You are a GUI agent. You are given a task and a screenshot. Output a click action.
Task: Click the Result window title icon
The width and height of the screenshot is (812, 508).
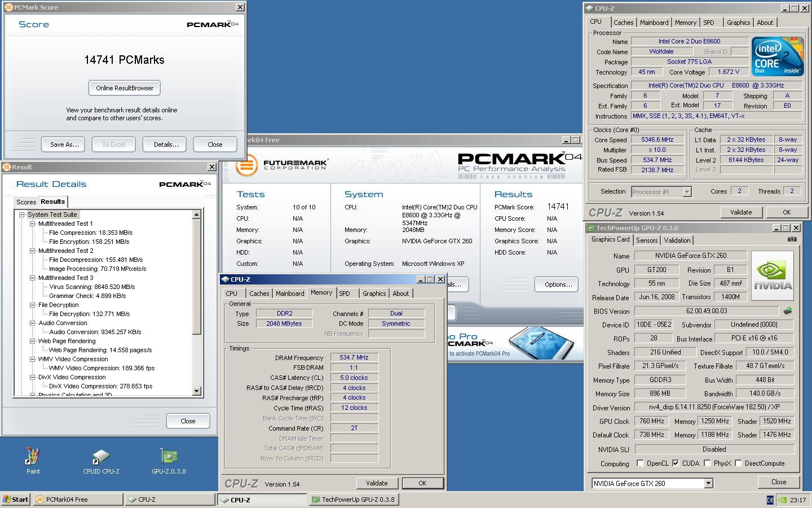(7, 167)
